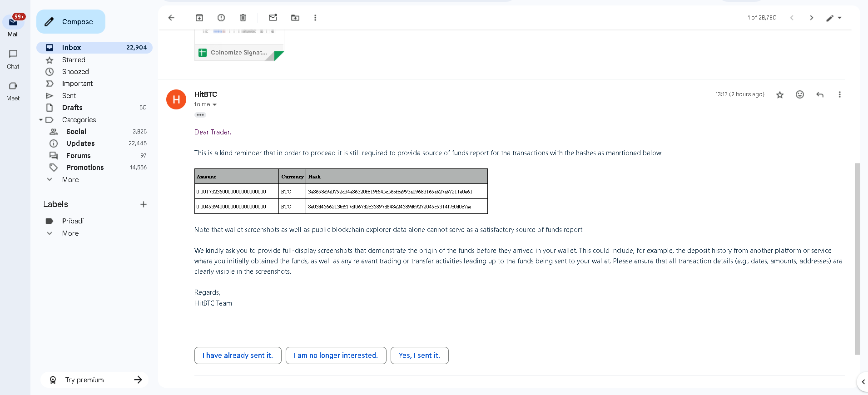Open more options for the HitBTC message
868x395 pixels.
click(840, 94)
